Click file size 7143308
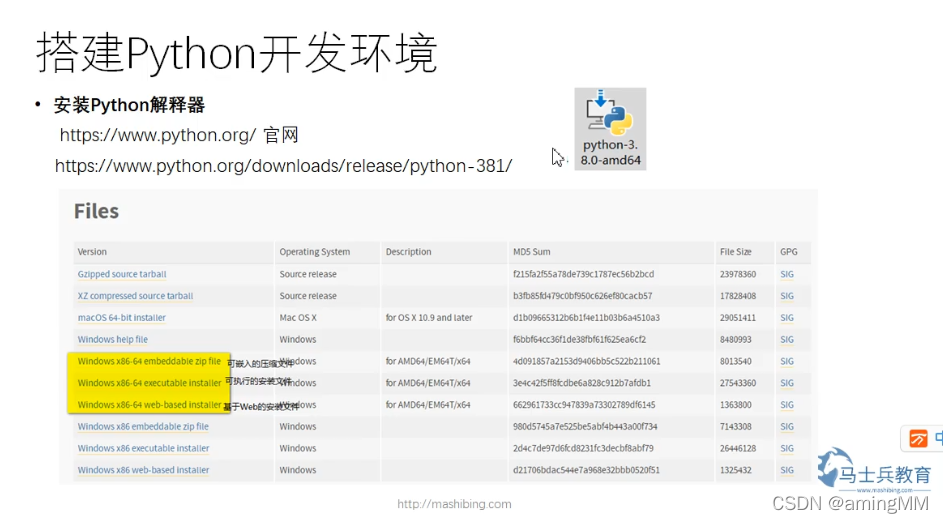Viewport: 943px width, 523px height. tap(736, 426)
